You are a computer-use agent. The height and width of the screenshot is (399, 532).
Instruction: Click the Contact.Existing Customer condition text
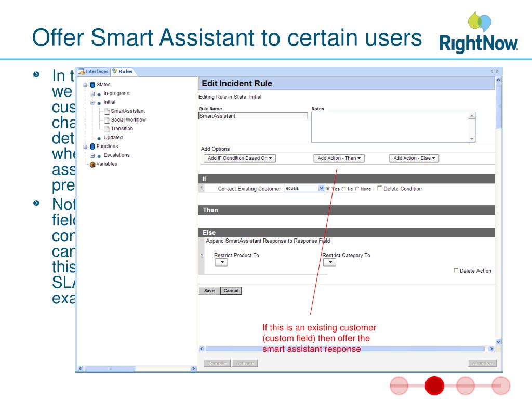pos(249,189)
